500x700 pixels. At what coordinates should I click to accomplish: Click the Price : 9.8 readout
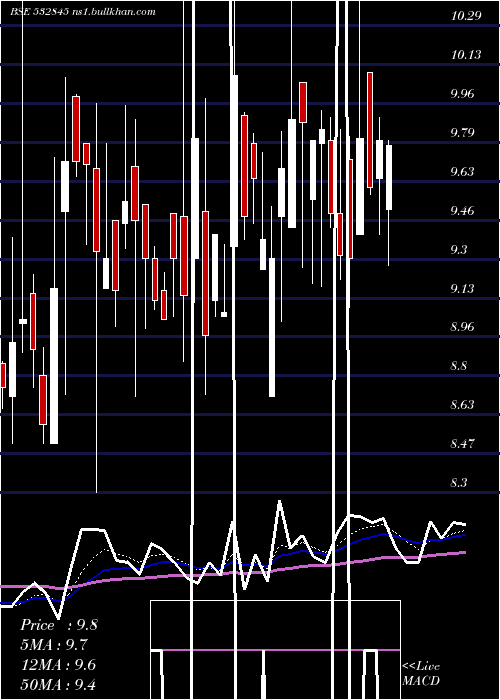point(58,625)
